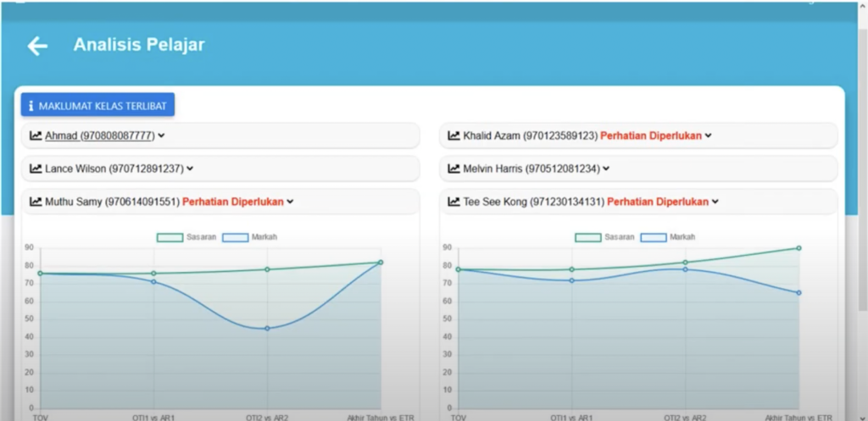Collapse Muthu Samy's chart chevron
This screenshot has height=421, width=868.
pyautogui.click(x=290, y=202)
